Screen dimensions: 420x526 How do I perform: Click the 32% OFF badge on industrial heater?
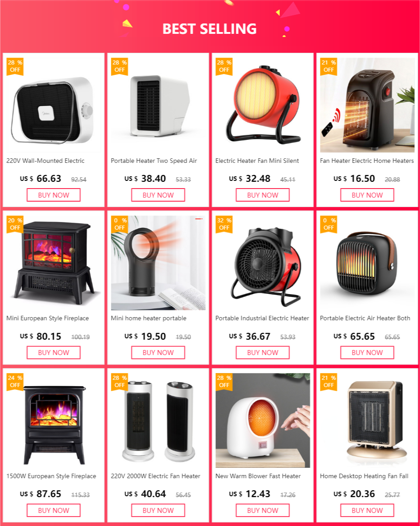tap(224, 224)
